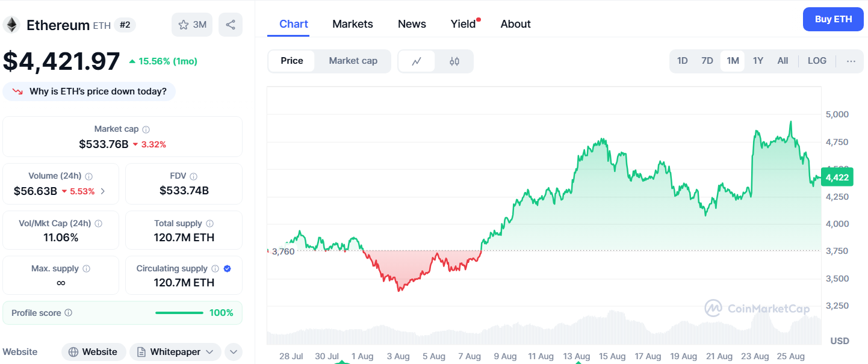Select the line chart icon
The width and height of the screenshot is (868, 364).
417,61
